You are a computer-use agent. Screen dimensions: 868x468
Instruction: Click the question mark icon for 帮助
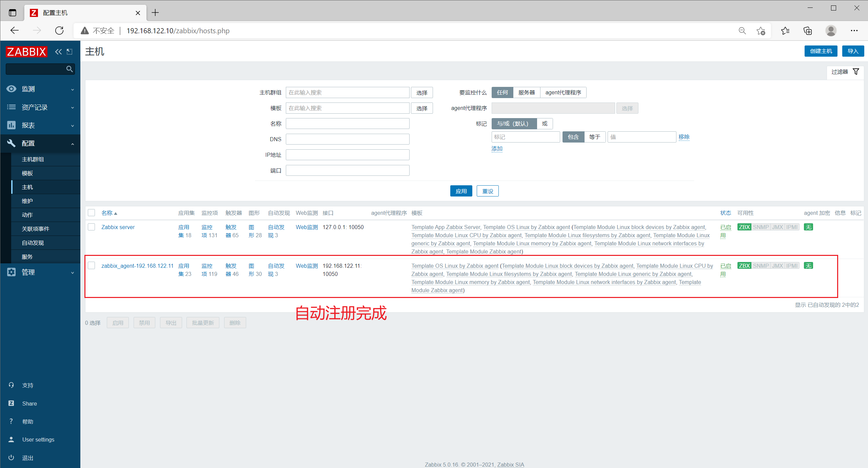pyautogui.click(x=11, y=421)
